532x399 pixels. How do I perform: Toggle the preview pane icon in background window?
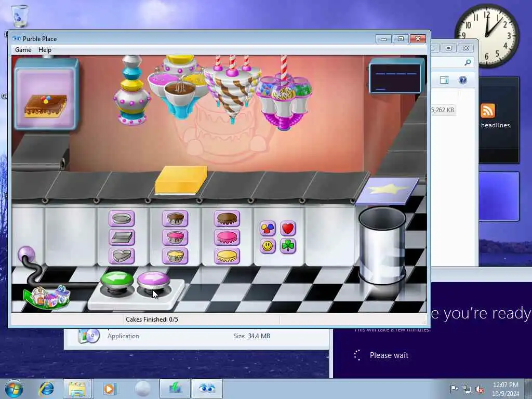click(444, 80)
